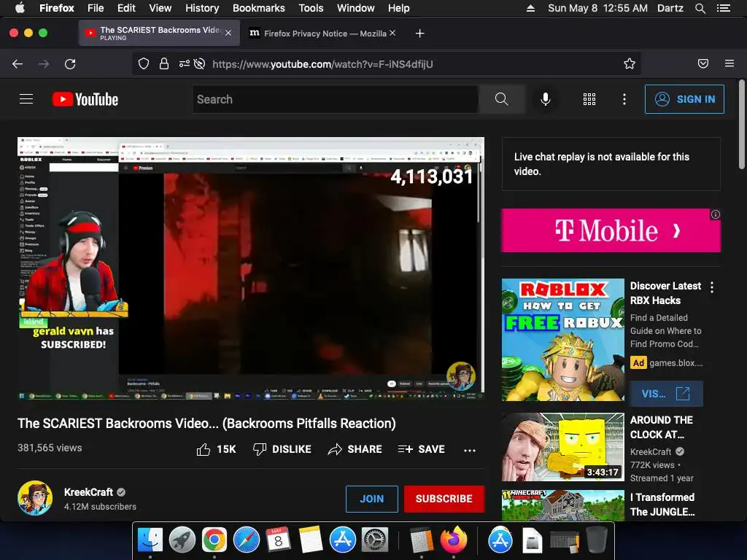Open the T-Mobile banner advertisement

click(611, 230)
